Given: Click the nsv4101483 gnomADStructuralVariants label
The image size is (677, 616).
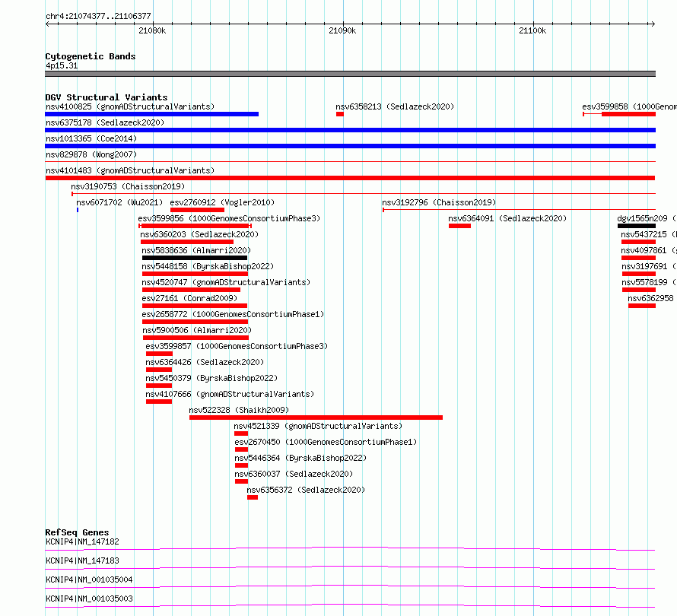Looking at the screenshot, I should [x=130, y=170].
